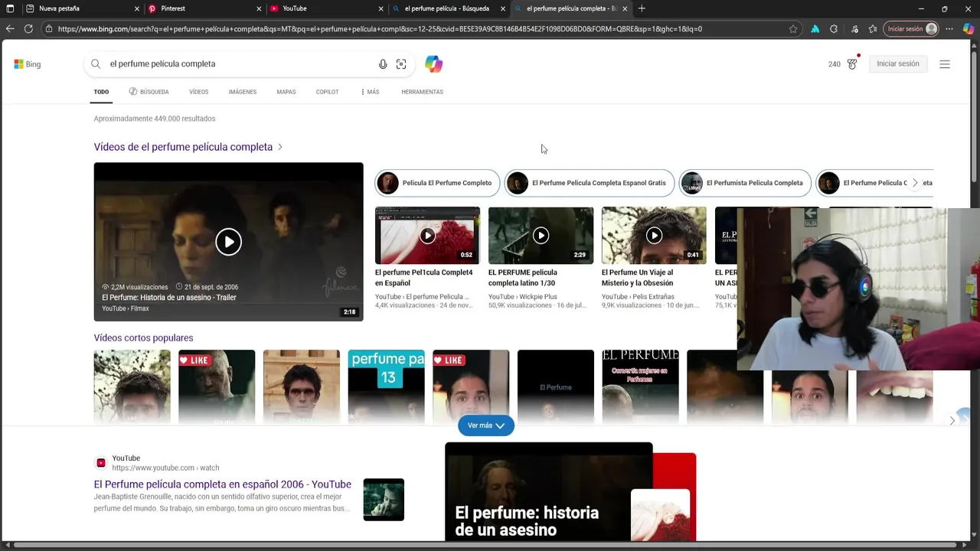Switch to YouTube browser tab
Screen dimensions: 980x551
tap(327, 8)
